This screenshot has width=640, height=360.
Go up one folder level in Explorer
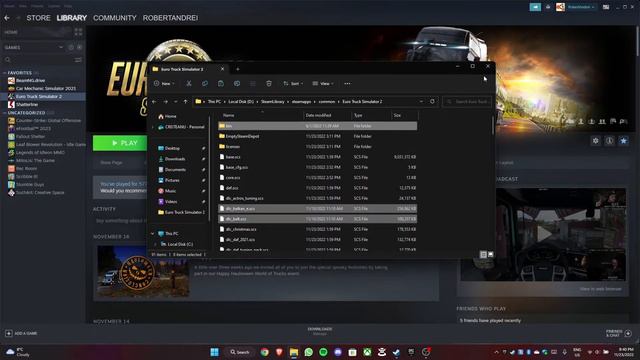pyautogui.click(x=185, y=102)
